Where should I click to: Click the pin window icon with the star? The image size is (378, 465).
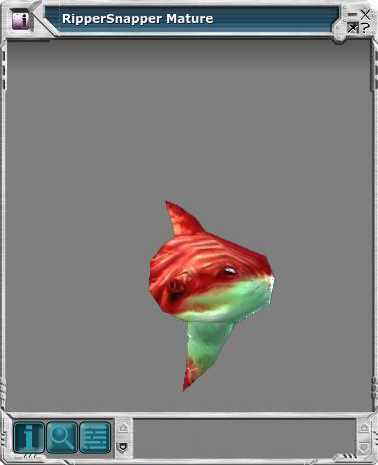click(x=352, y=28)
